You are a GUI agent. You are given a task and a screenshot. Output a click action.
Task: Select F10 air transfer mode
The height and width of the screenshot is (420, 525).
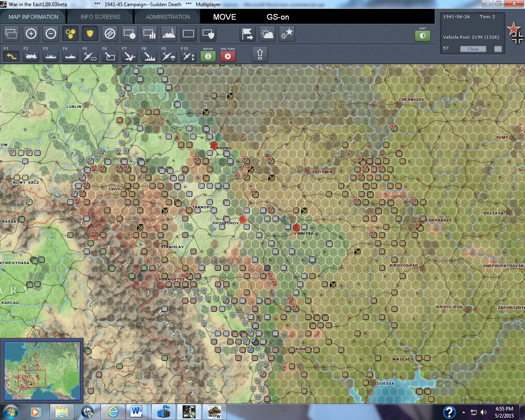pos(189,56)
